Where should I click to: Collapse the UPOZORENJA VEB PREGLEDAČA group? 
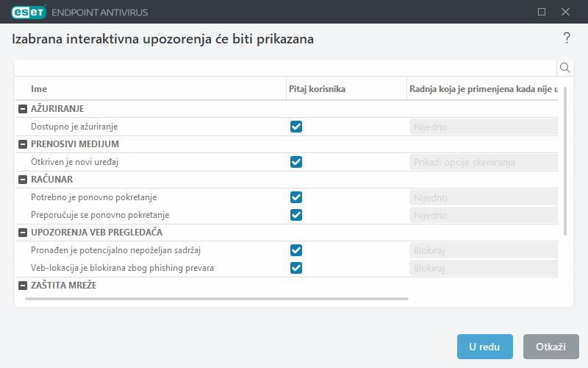(x=23, y=233)
